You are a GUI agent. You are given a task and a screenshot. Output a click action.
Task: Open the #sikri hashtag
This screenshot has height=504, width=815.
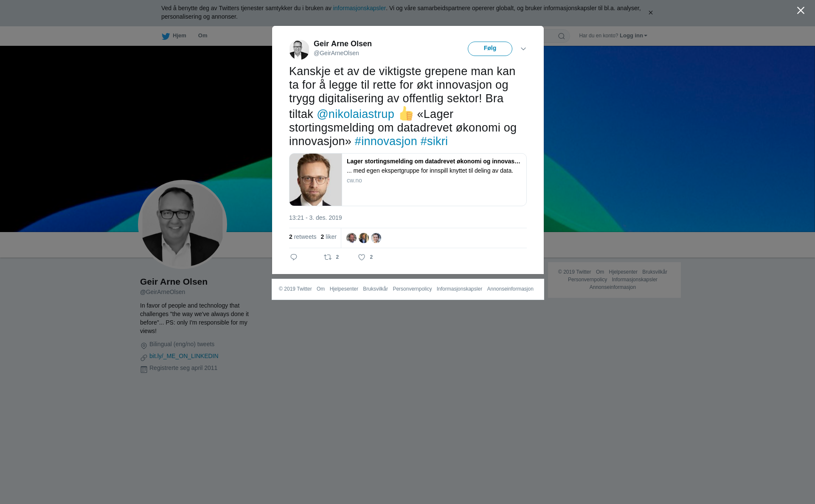click(434, 141)
